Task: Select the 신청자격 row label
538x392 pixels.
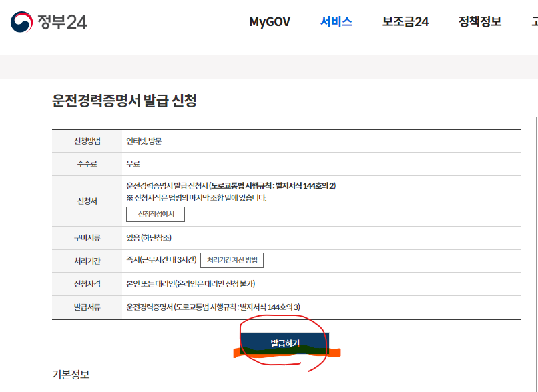Action: pyautogui.click(x=87, y=284)
